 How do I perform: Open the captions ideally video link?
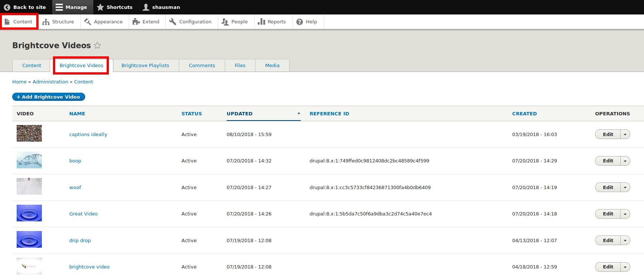point(88,134)
